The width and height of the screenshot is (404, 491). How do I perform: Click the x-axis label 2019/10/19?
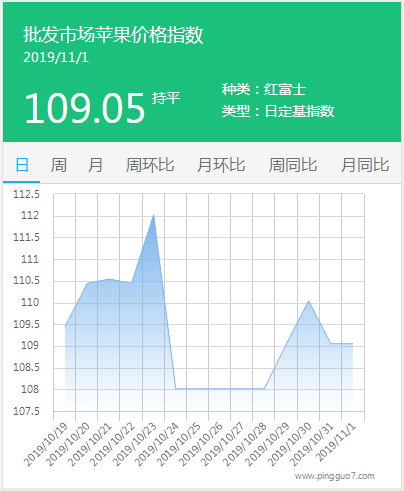pyautogui.click(x=46, y=444)
